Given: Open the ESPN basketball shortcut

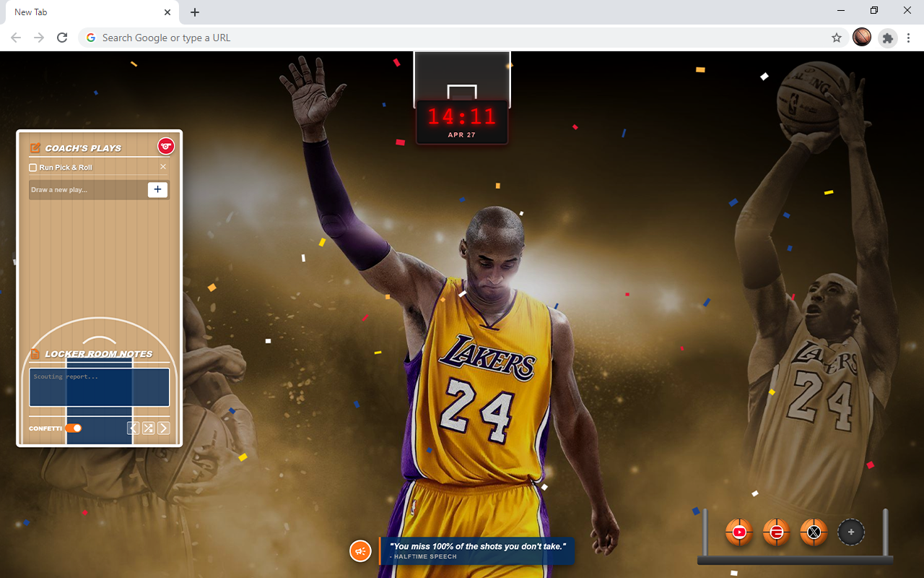Looking at the screenshot, I should 776,532.
